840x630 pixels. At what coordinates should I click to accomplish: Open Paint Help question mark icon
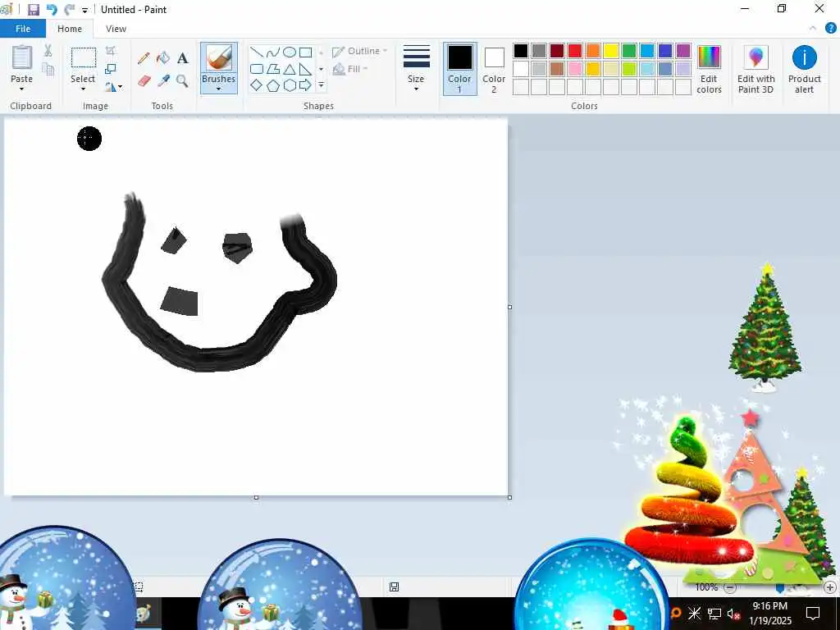pyautogui.click(x=830, y=29)
